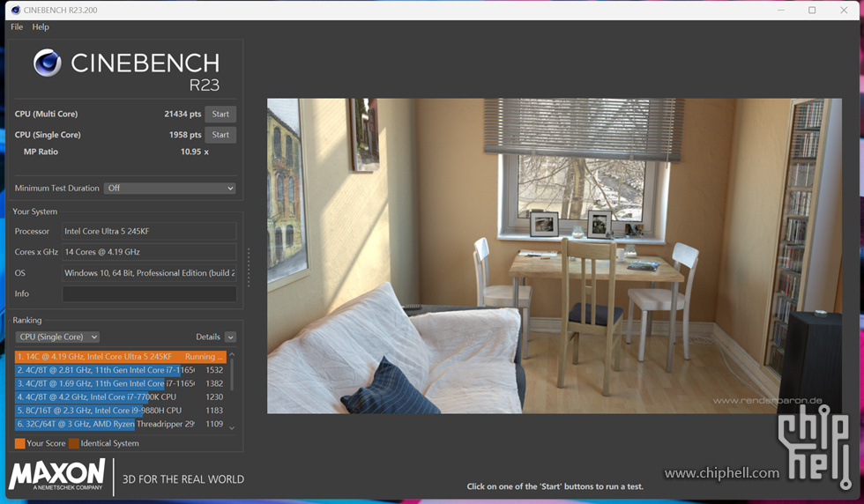Click the 21434 pts multi core score

[x=182, y=114]
